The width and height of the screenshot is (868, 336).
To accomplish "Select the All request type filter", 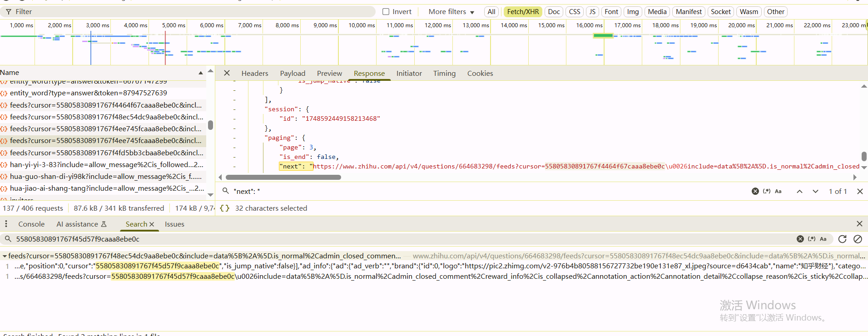I will 491,12.
